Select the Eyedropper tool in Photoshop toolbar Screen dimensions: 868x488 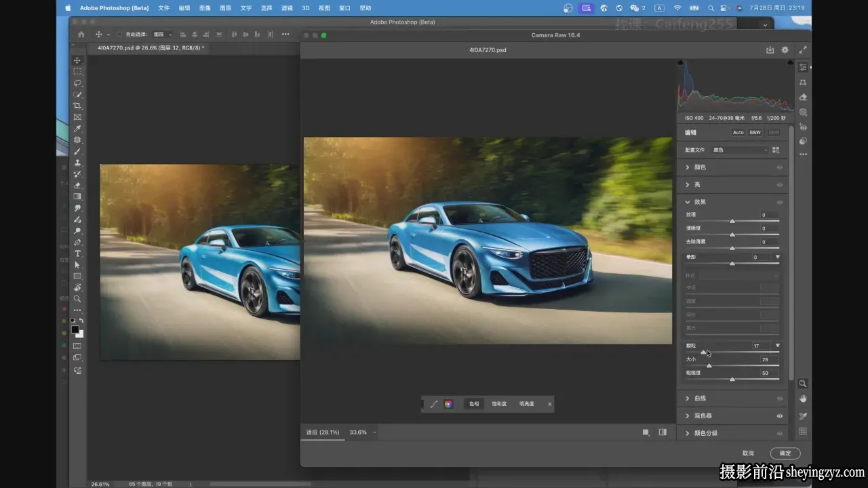(77, 129)
